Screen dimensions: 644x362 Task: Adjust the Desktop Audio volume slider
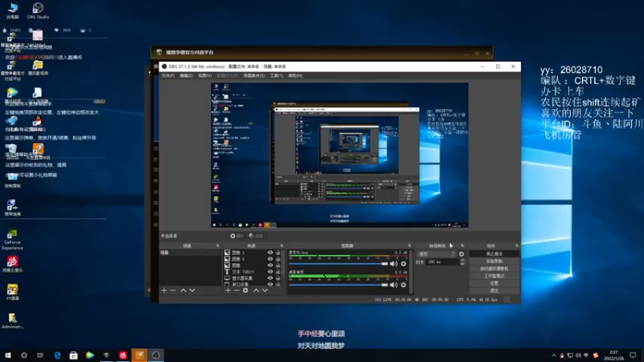point(338,285)
